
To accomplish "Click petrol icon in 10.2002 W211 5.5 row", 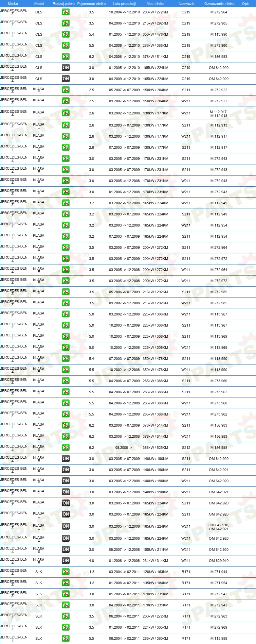I will 65,370.
